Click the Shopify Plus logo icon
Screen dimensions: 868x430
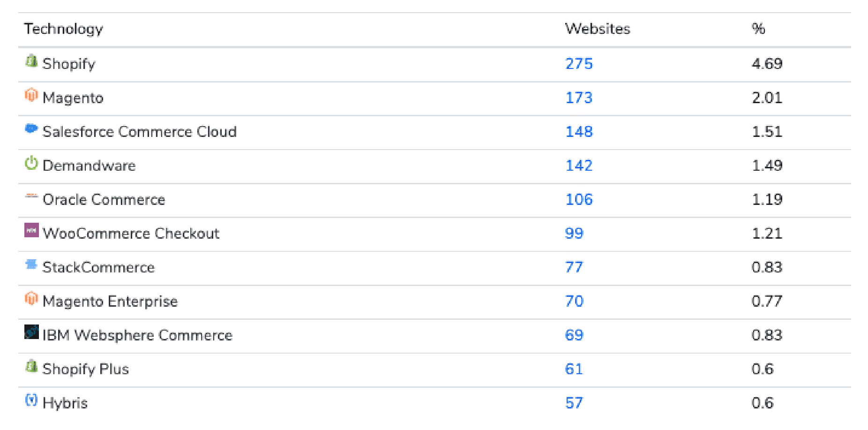[31, 366]
